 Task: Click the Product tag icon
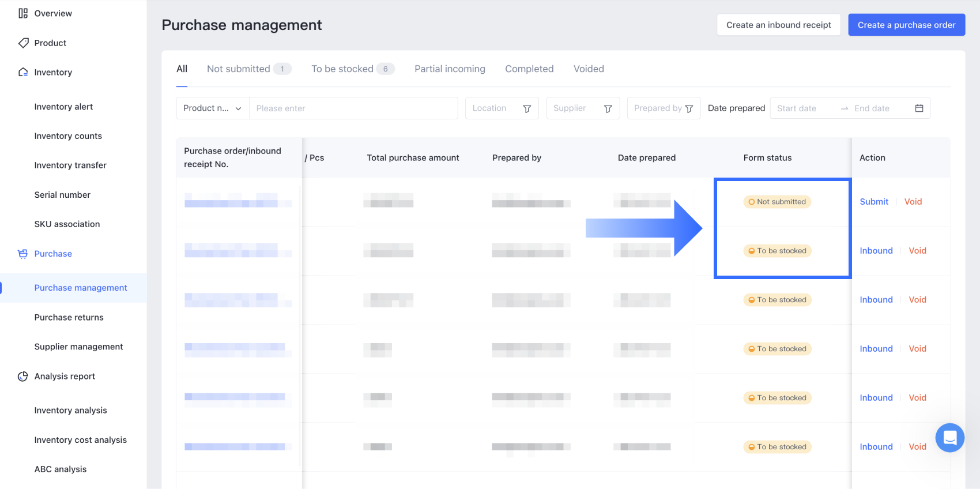click(23, 43)
